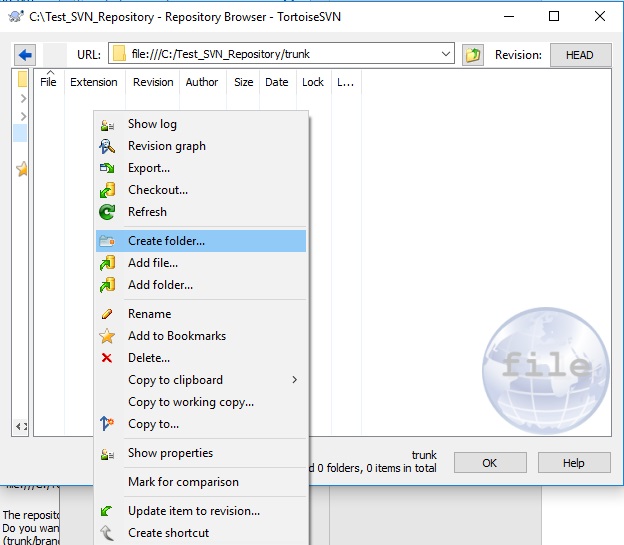Click the Add file icon
Screen dimensions: 624x545
[107, 263]
